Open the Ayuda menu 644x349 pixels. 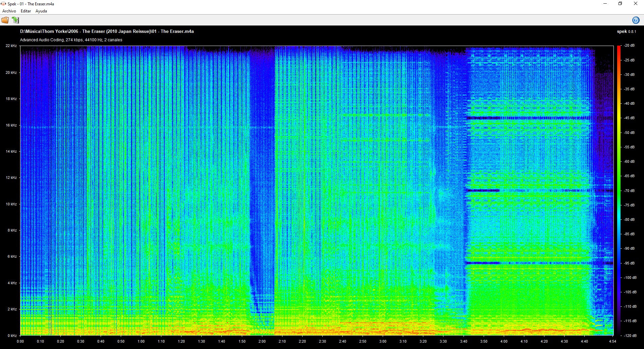click(41, 11)
